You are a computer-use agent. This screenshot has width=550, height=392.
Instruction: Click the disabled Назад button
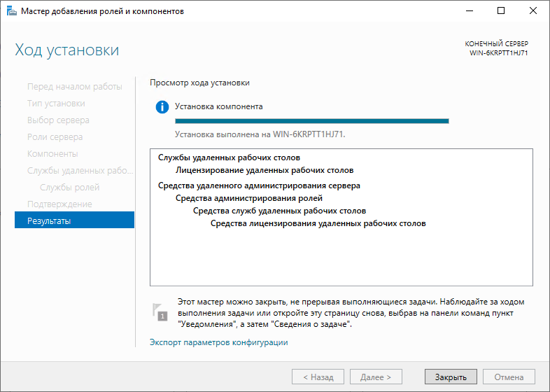(x=318, y=377)
